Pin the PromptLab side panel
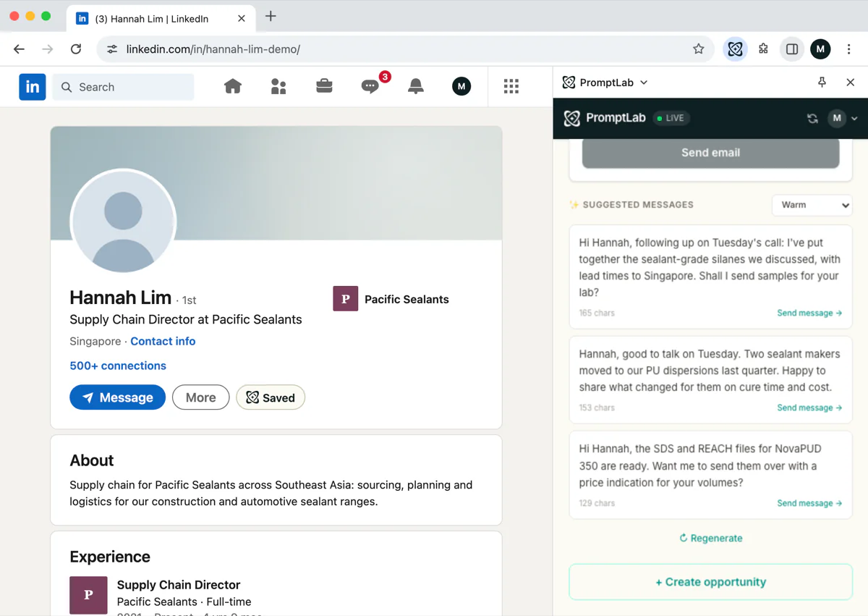 tap(822, 83)
